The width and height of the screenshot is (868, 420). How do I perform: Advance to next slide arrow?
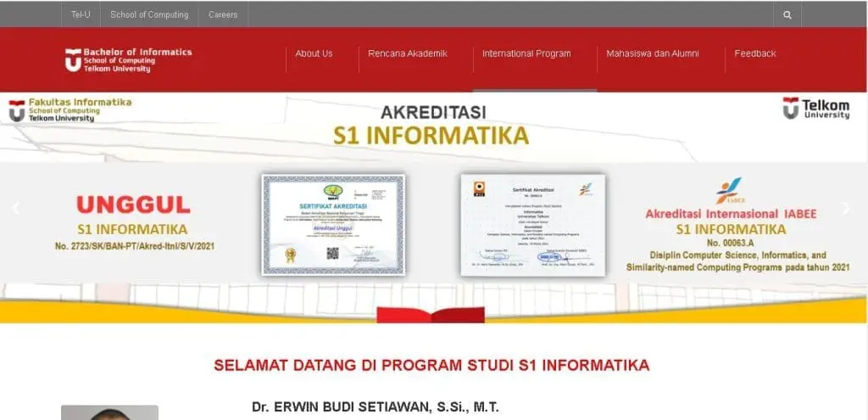tap(845, 209)
